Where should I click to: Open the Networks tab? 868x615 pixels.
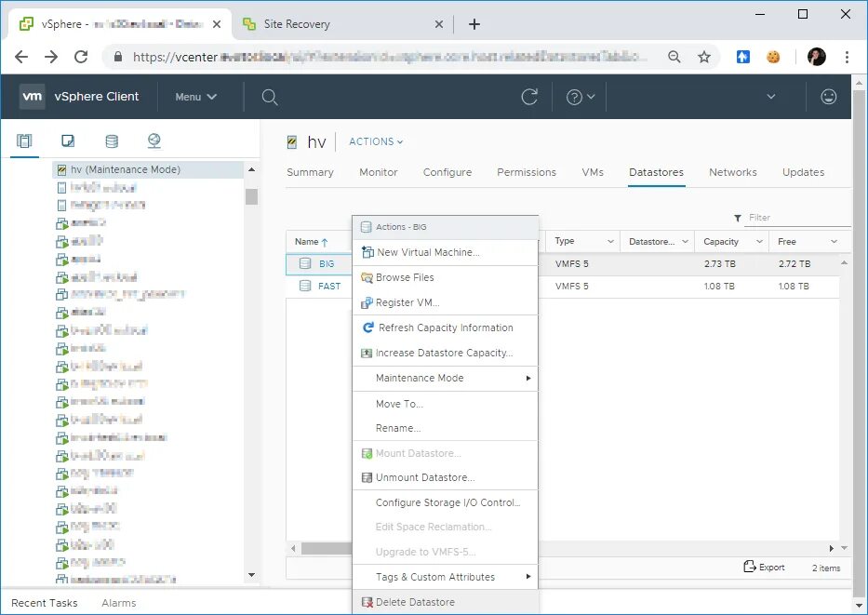click(733, 172)
